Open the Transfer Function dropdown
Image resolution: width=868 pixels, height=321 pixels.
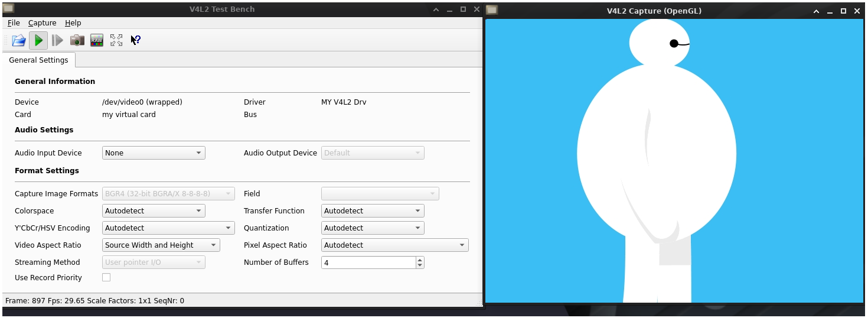pos(373,210)
